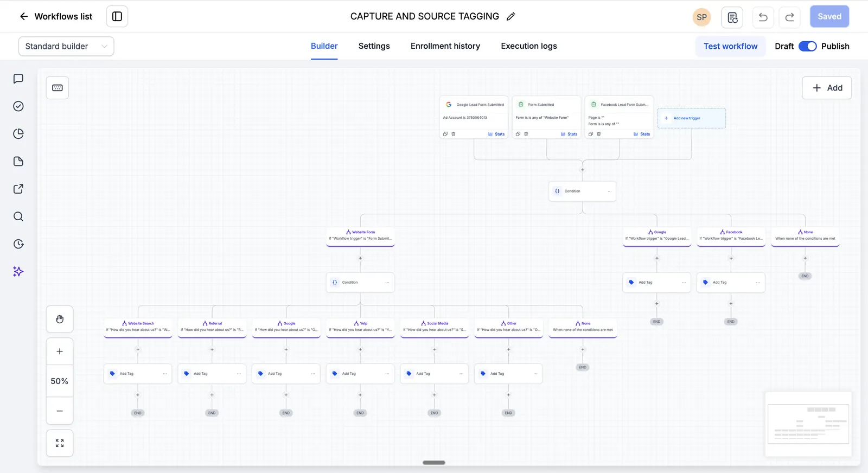Redo the last change
Viewport: 868px width, 473px height.
789,17
